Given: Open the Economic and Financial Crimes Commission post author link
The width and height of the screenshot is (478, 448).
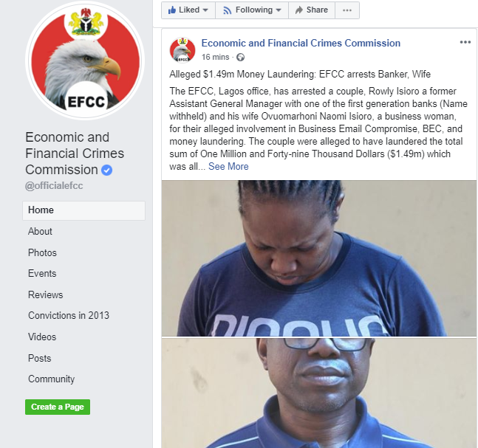Looking at the screenshot, I should 301,44.
